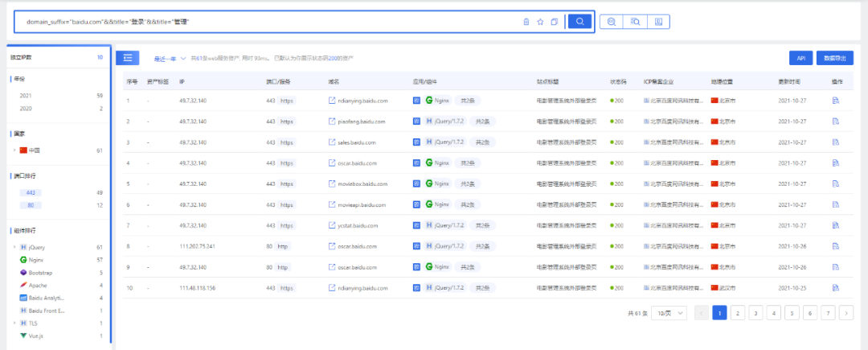
Task: Click details icon in row 3 operations column
Action: coord(835,142)
